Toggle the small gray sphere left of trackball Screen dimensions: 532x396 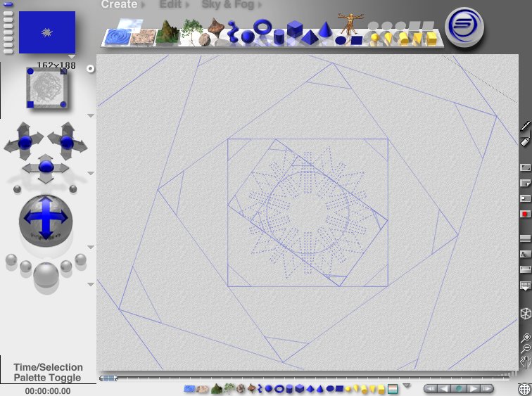coord(17,189)
